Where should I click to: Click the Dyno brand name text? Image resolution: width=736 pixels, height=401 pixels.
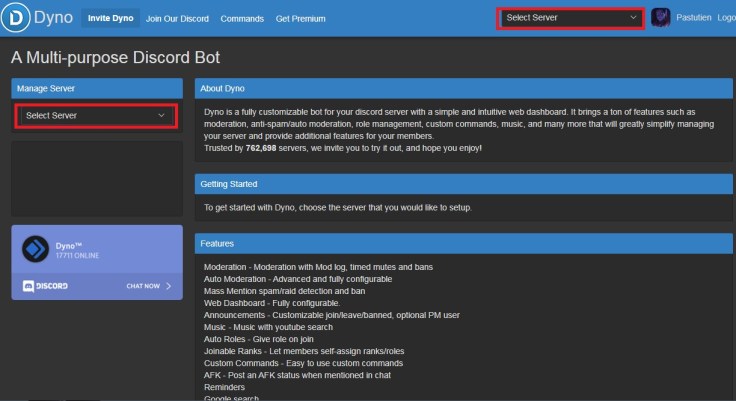(x=54, y=18)
